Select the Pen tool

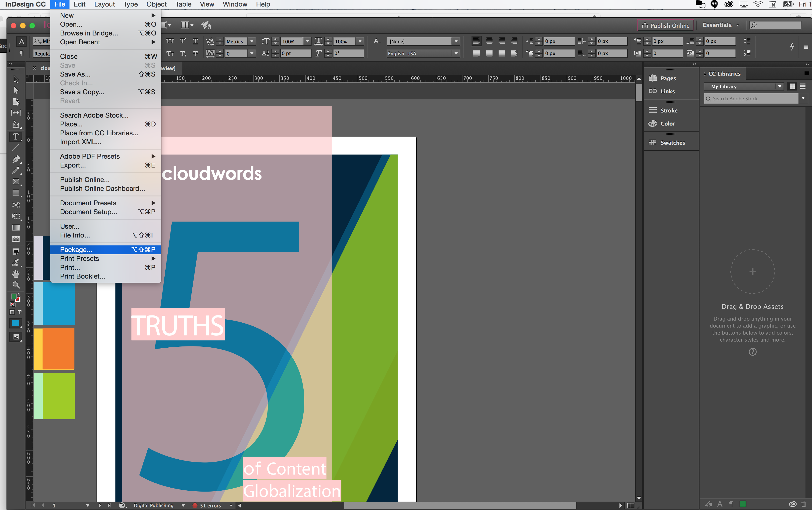click(x=15, y=159)
